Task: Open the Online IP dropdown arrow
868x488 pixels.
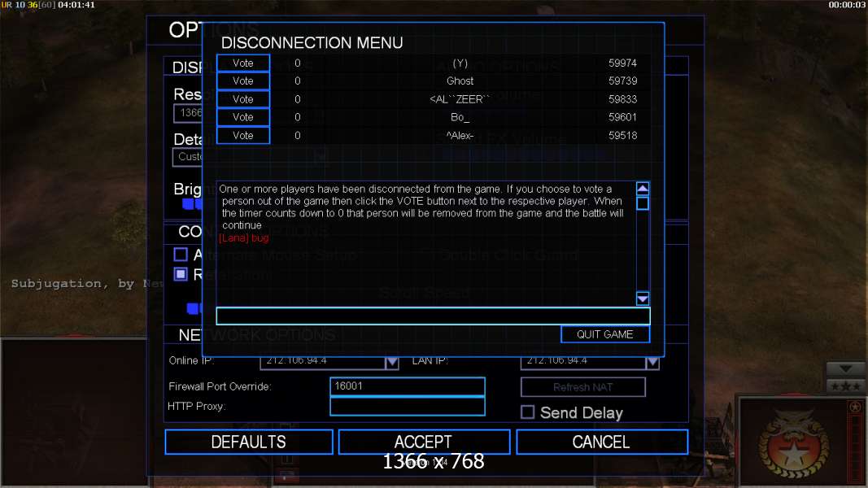Action: 392,363
